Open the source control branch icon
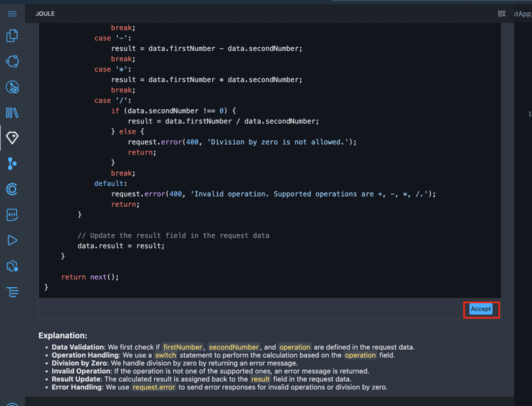Screen dimensions: 532x406 click(x=12, y=163)
